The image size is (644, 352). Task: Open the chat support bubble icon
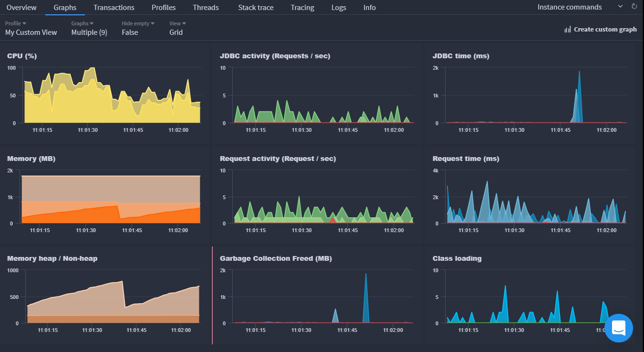tap(619, 328)
